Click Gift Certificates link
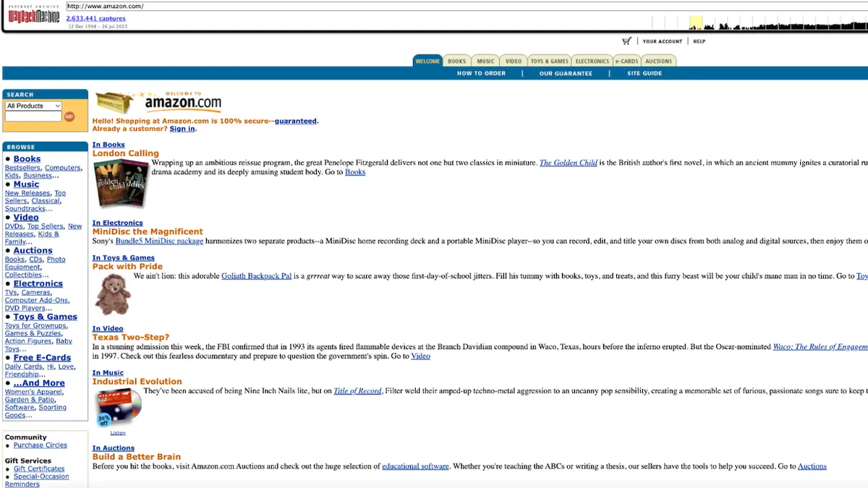The width and height of the screenshot is (868, 488). tap(39, 468)
